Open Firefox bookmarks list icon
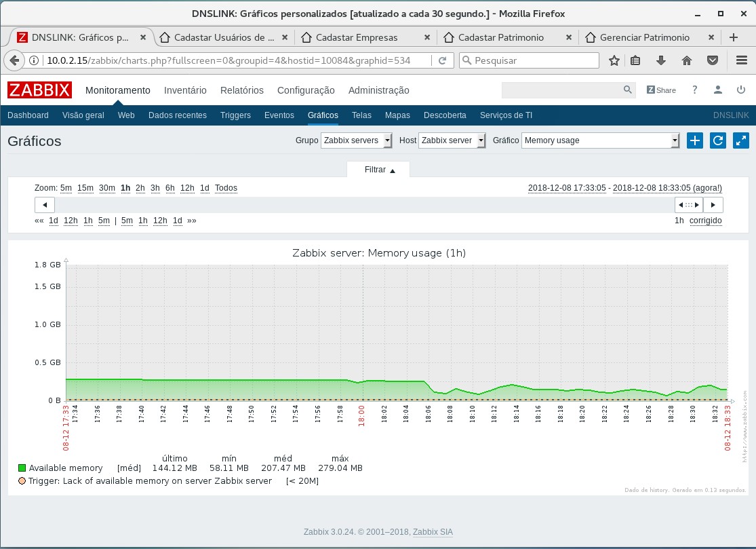This screenshot has height=549, width=756. click(x=635, y=60)
